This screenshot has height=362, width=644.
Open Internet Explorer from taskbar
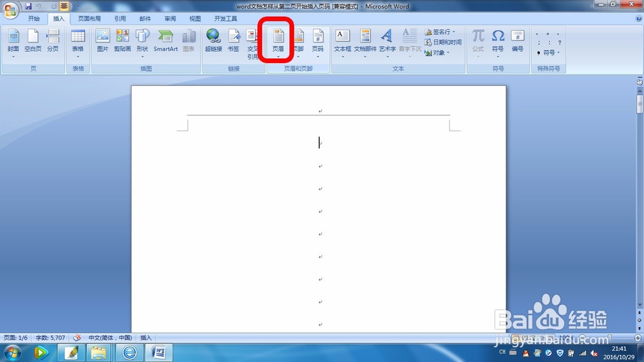pos(129,353)
